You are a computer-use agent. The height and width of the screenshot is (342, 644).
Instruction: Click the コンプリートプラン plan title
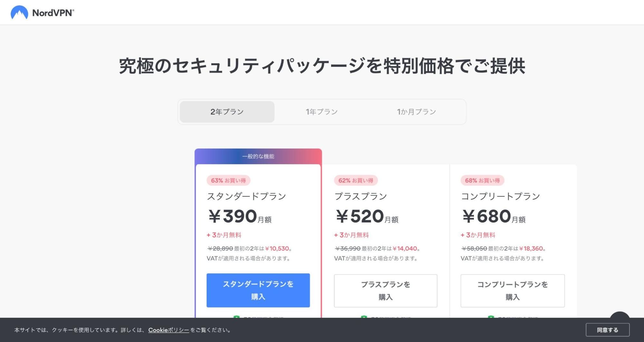500,196
